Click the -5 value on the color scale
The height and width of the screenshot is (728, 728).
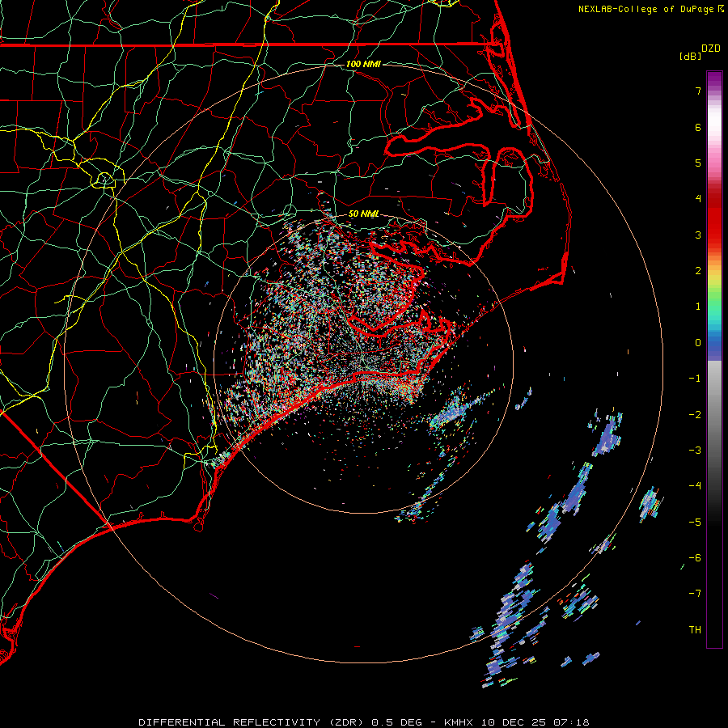pyautogui.click(x=695, y=523)
